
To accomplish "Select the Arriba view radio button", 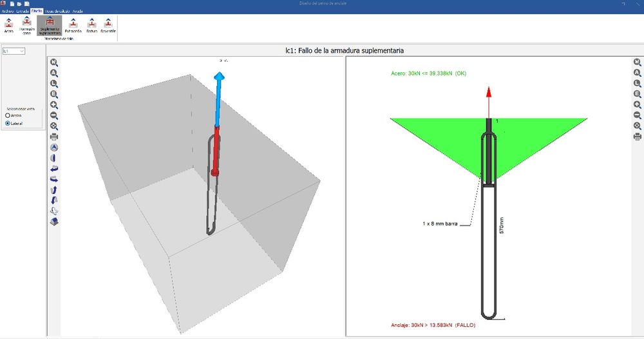I will [7, 115].
